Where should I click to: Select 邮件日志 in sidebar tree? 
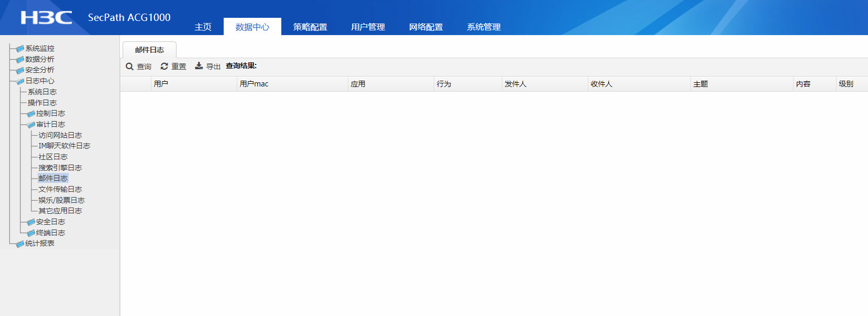[53, 178]
